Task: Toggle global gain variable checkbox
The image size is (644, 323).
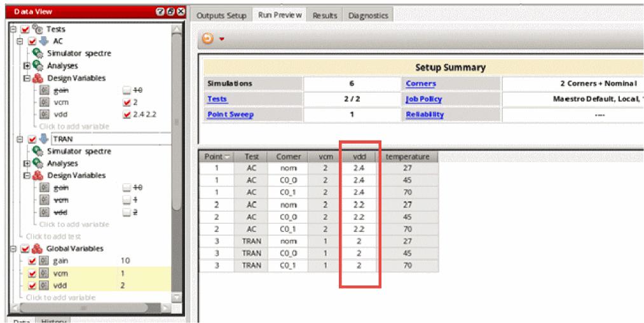Action: [32, 261]
